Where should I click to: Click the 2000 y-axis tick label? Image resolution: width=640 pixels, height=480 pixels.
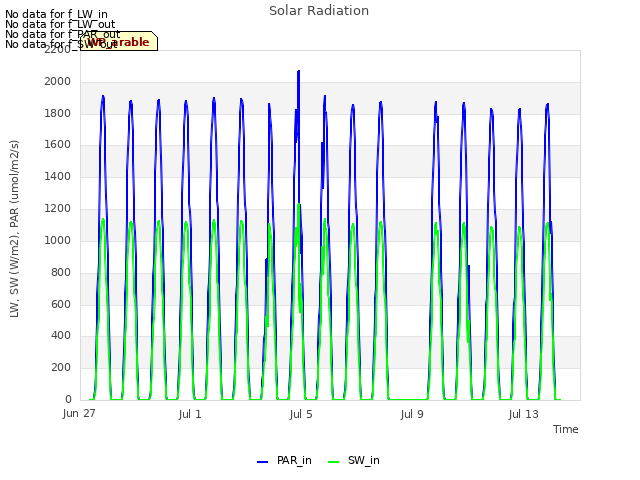[58, 82]
